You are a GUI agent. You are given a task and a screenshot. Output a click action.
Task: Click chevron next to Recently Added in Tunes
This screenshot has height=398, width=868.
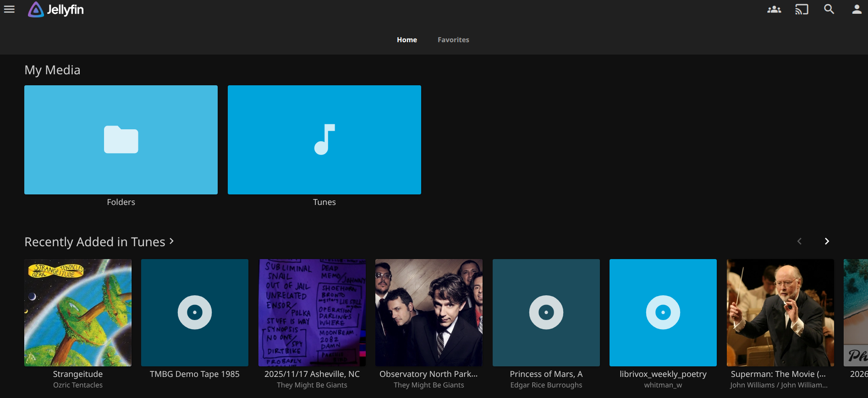click(x=171, y=241)
